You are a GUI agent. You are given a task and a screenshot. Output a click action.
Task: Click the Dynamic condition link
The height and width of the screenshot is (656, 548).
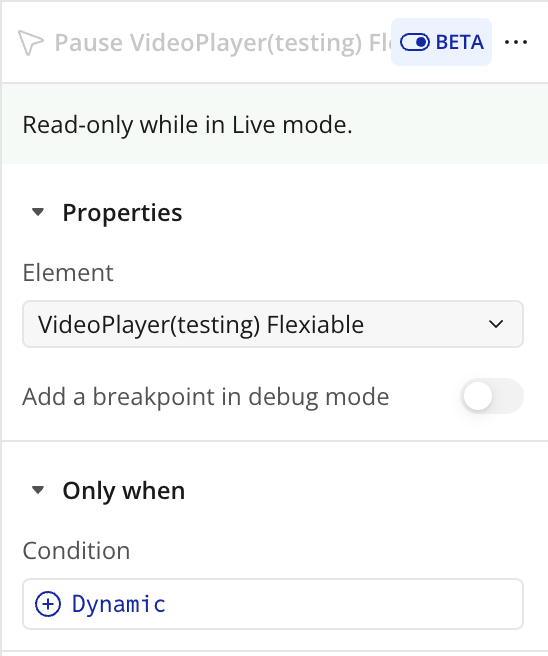point(119,604)
